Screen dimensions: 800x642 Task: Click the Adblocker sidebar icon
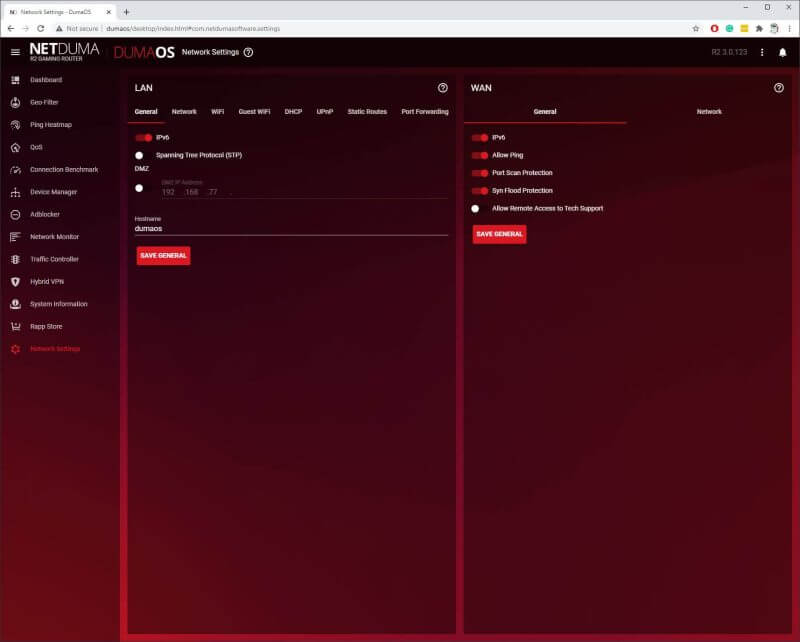click(x=15, y=215)
